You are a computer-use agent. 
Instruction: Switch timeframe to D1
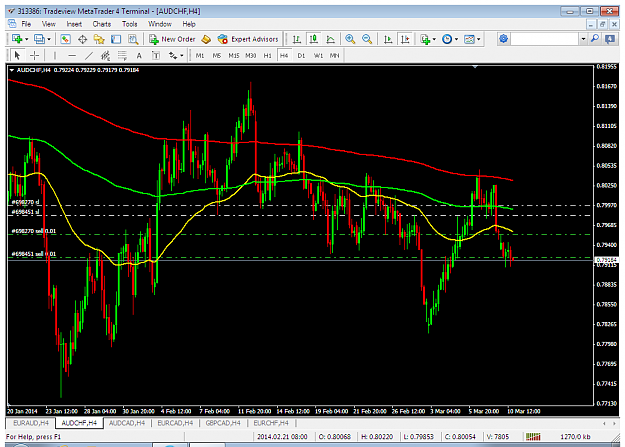301,55
